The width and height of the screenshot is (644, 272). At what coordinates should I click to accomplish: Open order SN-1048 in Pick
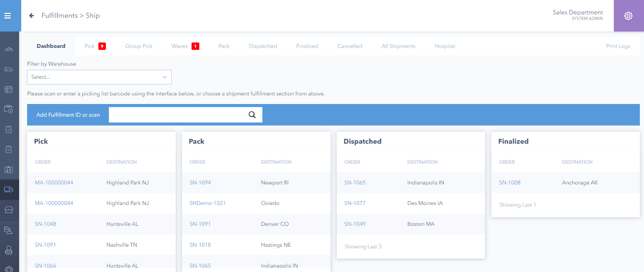45,224
